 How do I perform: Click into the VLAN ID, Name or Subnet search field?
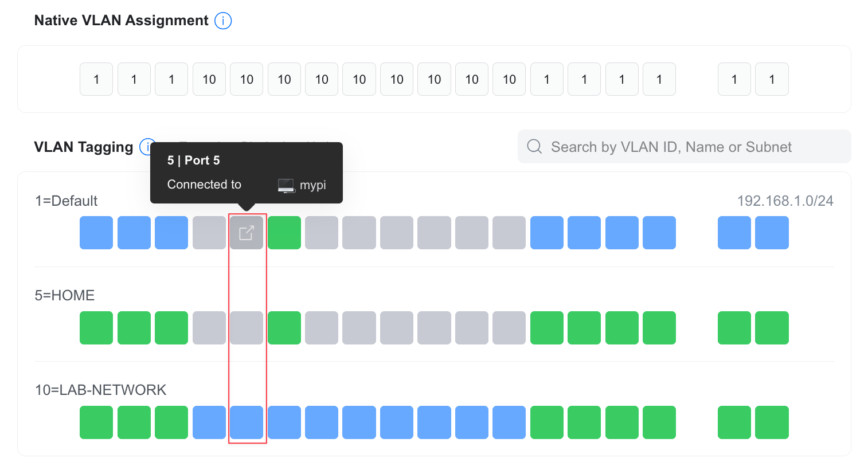[x=684, y=147]
